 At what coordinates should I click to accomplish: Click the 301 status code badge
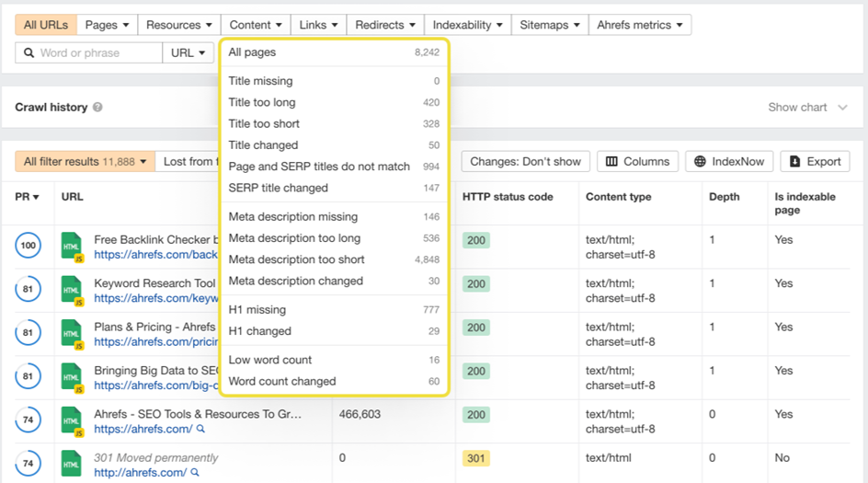(476, 458)
